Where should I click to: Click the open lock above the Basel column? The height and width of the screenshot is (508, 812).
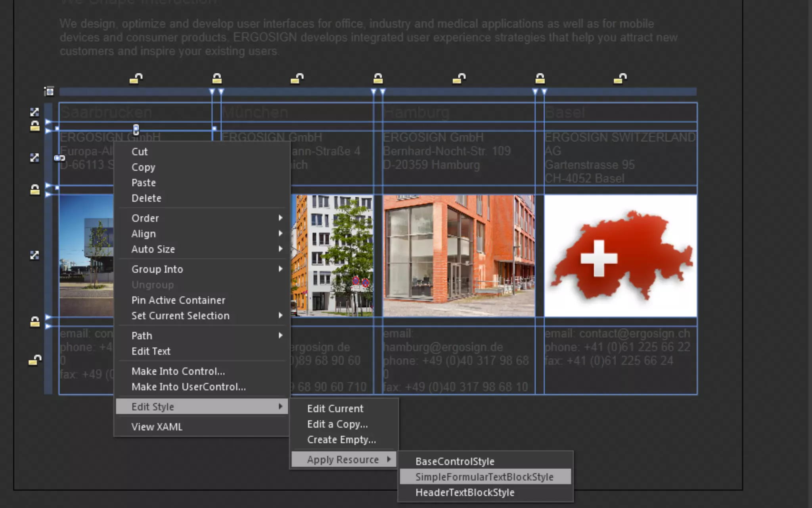620,79
